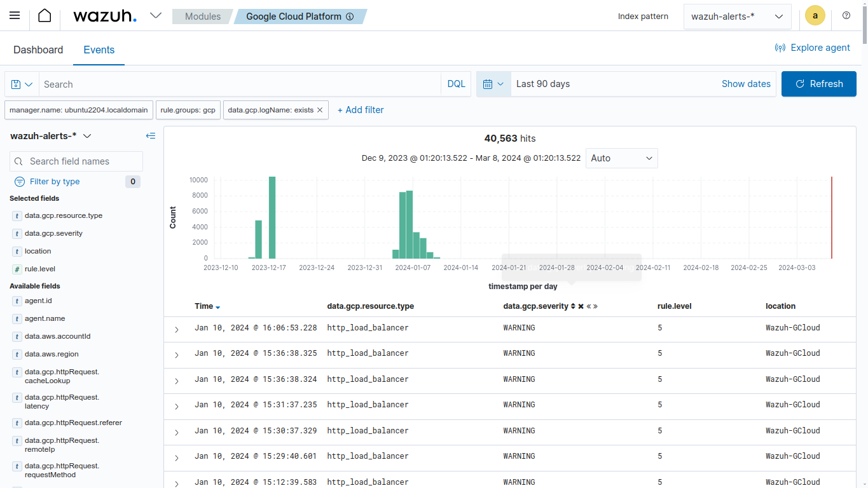This screenshot has width=868, height=488.
Task: Switch to the Events tab
Action: click(99, 50)
